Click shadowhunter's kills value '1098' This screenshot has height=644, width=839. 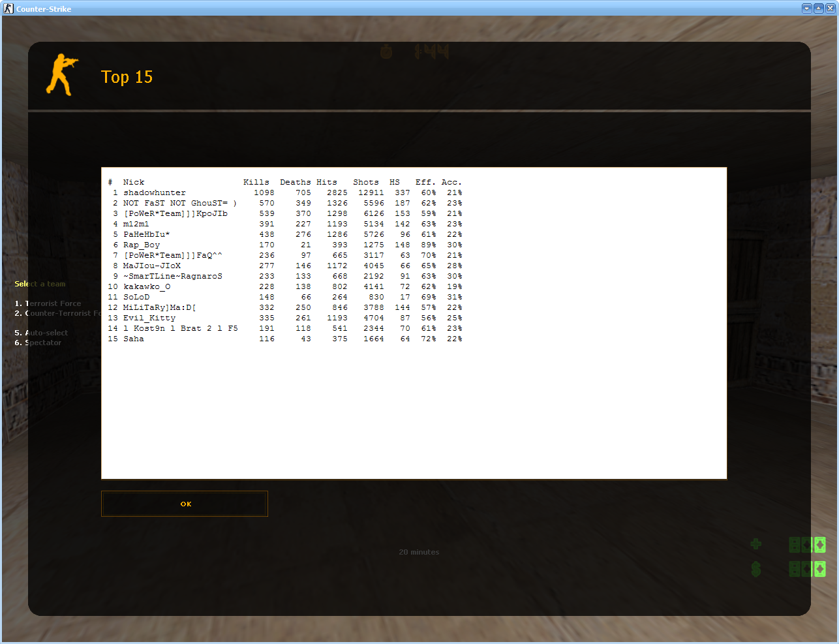pyautogui.click(x=264, y=192)
